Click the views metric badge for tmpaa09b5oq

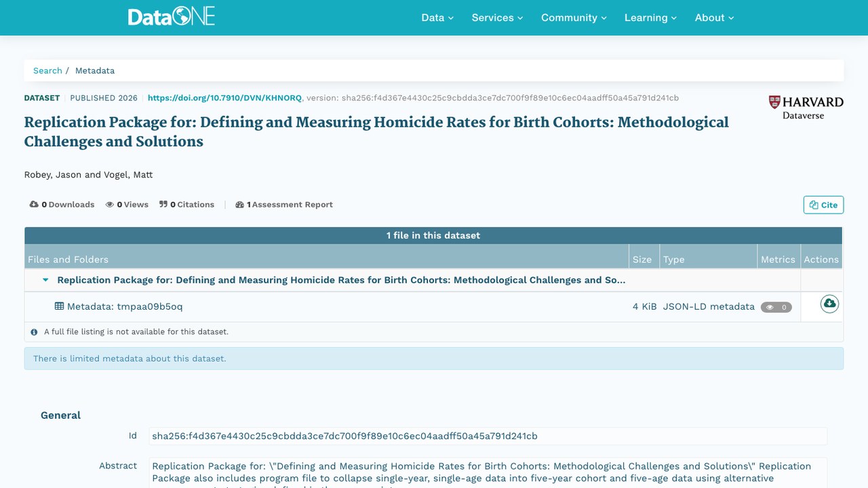[x=776, y=307]
